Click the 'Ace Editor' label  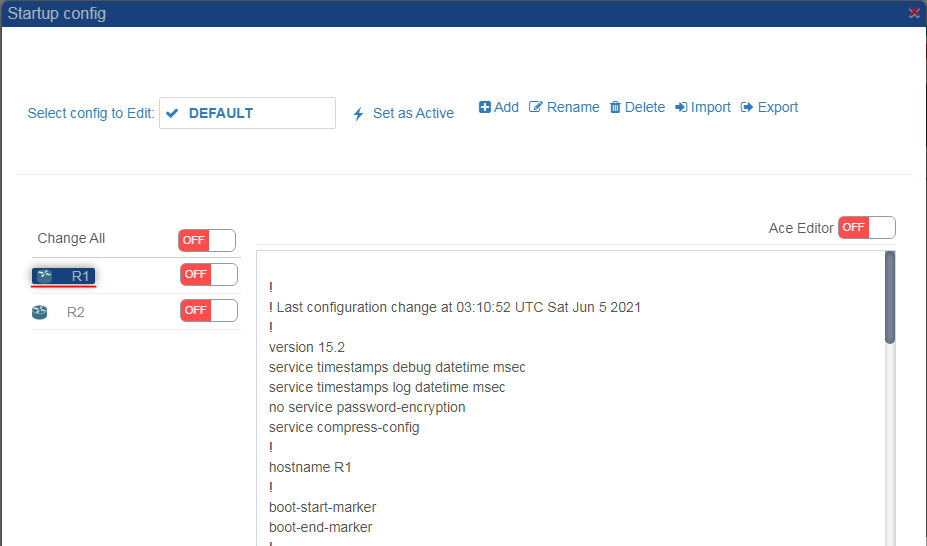[x=801, y=228]
